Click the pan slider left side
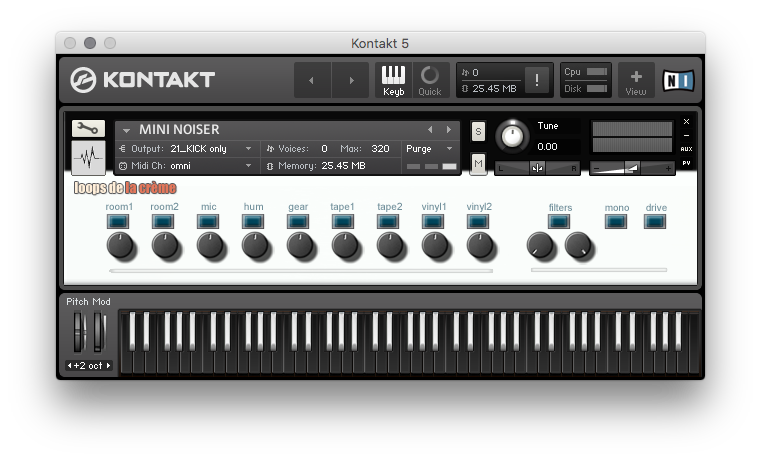Screen dimensions: 761x460 (x=513, y=168)
